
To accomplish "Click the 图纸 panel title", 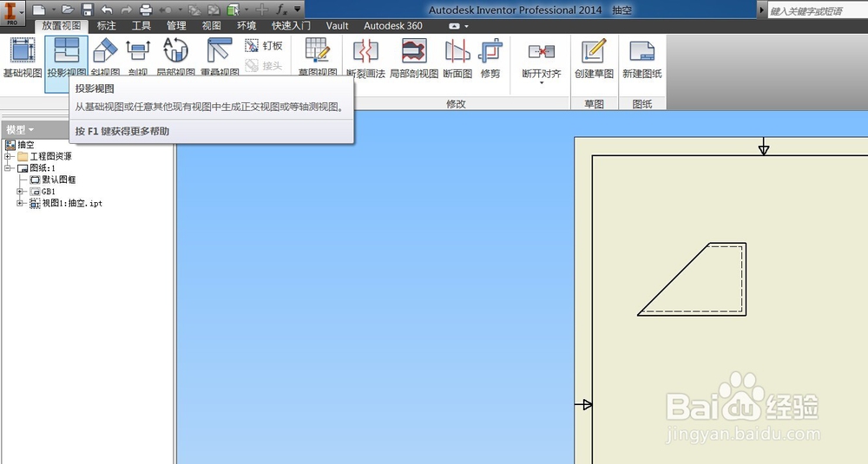I will [642, 103].
